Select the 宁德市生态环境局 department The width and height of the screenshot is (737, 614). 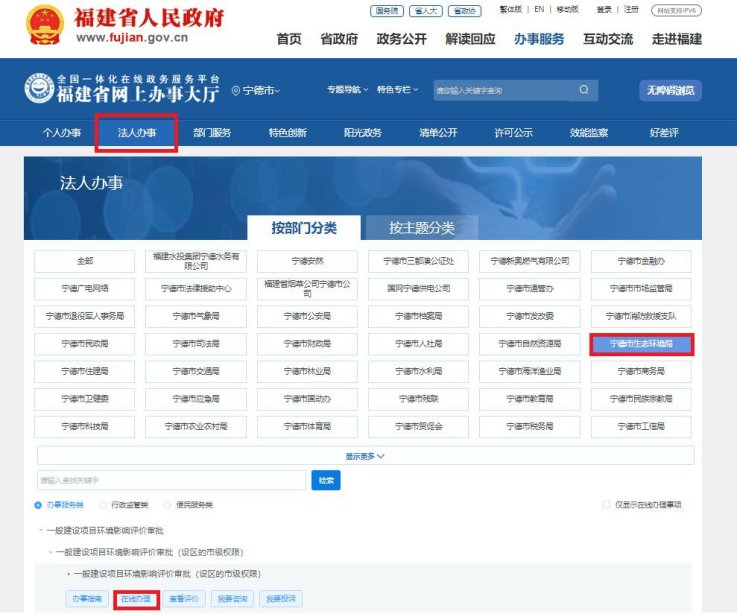click(x=641, y=343)
